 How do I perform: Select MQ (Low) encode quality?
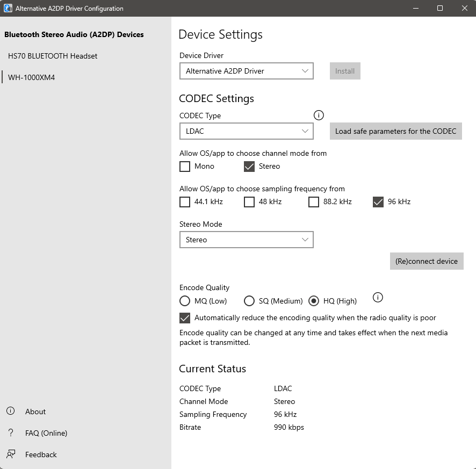[x=185, y=301]
